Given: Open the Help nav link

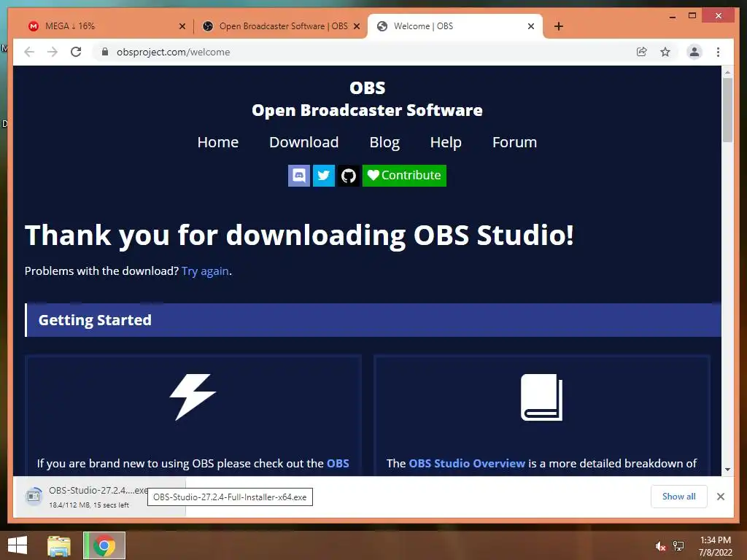Looking at the screenshot, I should 446,142.
